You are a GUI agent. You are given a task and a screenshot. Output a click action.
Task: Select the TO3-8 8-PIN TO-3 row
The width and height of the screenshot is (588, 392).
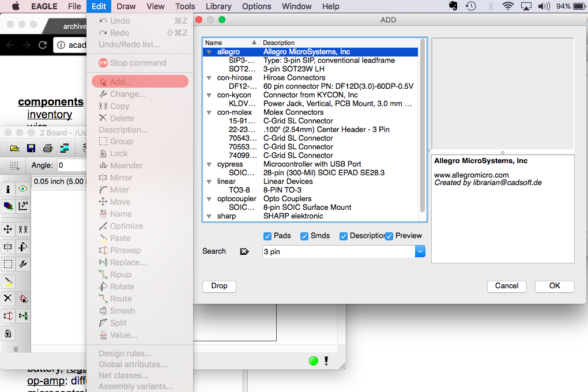click(311, 190)
